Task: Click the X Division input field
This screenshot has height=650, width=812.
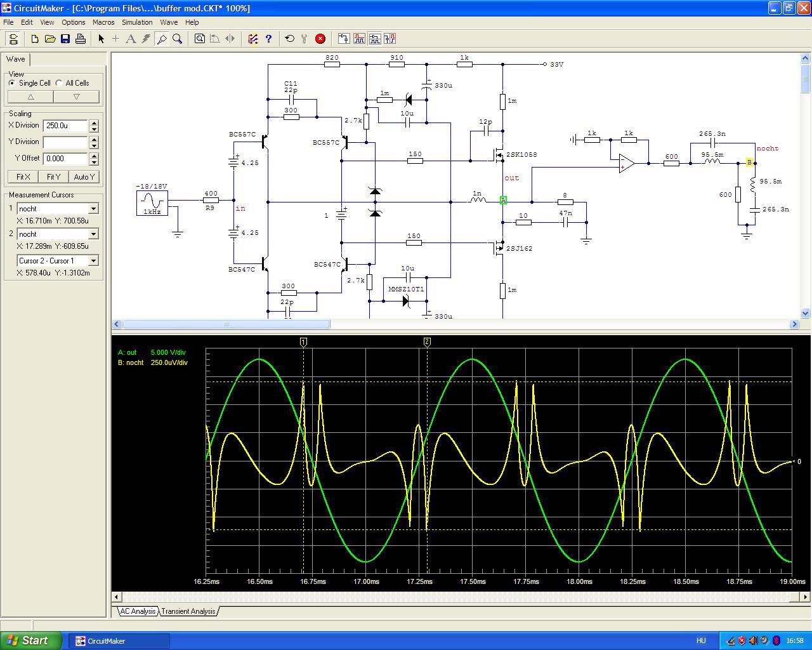Action: click(65, 126)
